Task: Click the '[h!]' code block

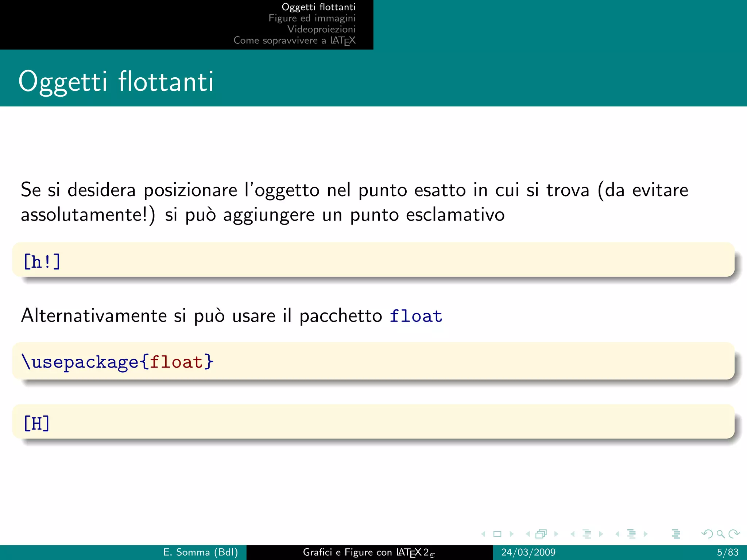Action: pos(373,260)
